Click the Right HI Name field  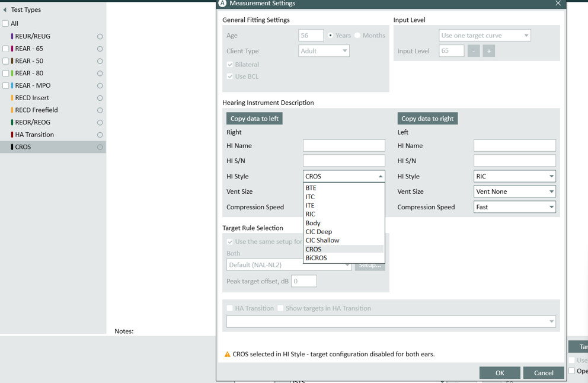pyautogui.click(x=344, y=145)
